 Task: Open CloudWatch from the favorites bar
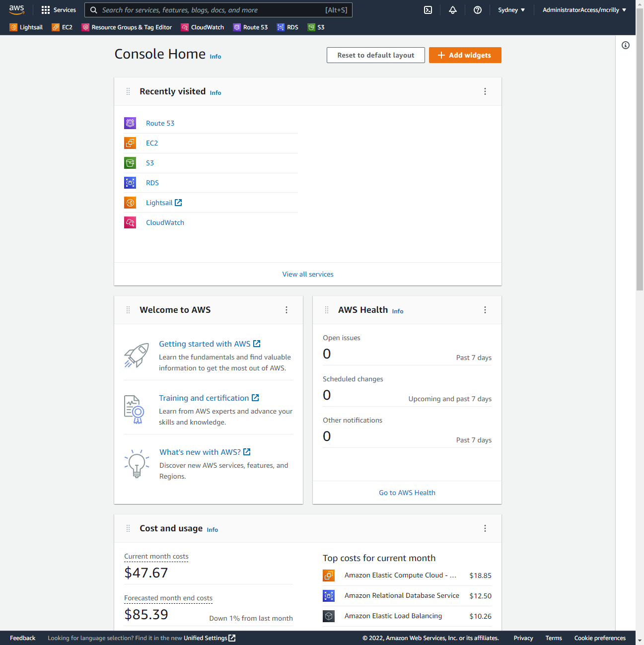coord(203,27)
